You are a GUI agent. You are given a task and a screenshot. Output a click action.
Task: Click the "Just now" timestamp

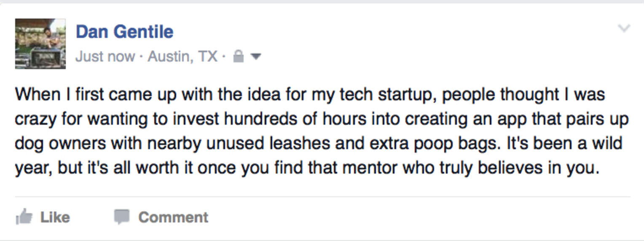[105, 56]
